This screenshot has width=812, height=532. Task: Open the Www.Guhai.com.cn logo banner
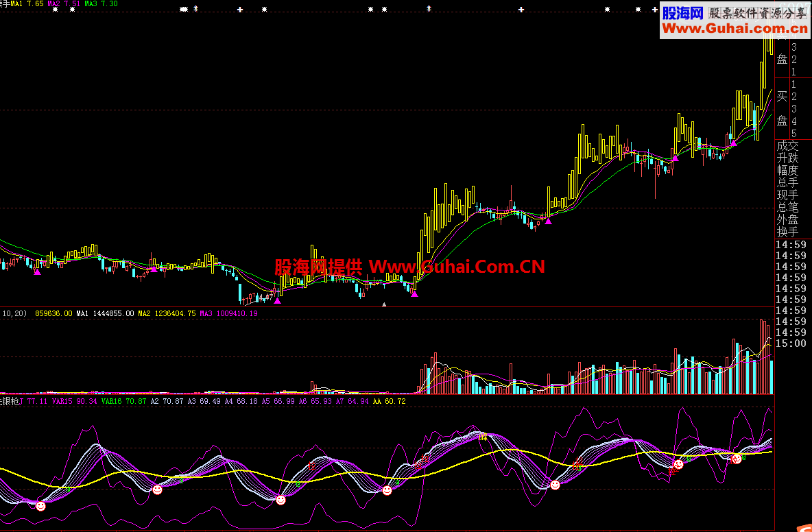pos(735,21)
